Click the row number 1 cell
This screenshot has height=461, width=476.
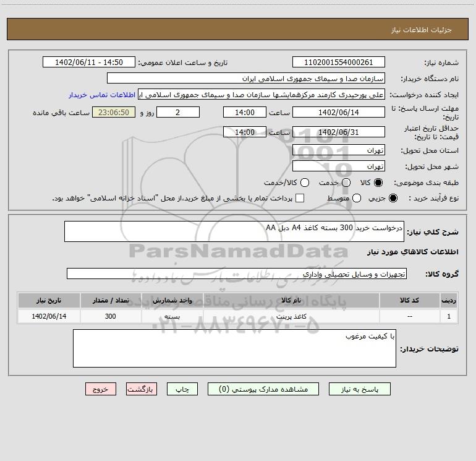(449, 316)
